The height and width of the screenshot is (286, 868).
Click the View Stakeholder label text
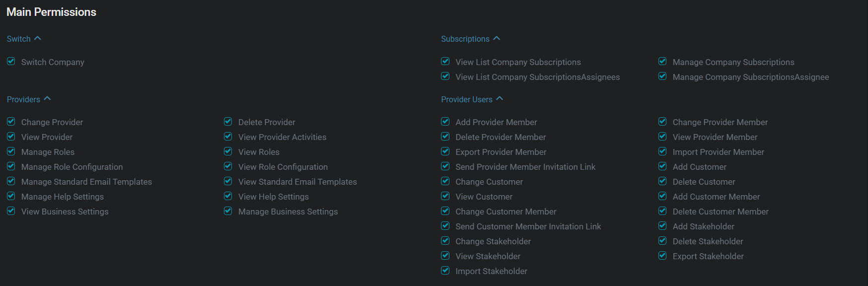pos(488,256)
